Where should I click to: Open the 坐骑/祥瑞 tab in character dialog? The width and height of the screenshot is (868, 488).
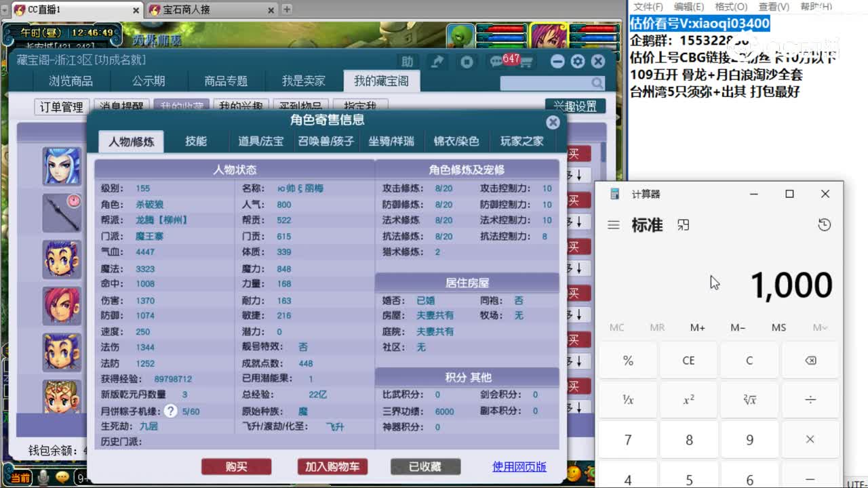[391, 141]
